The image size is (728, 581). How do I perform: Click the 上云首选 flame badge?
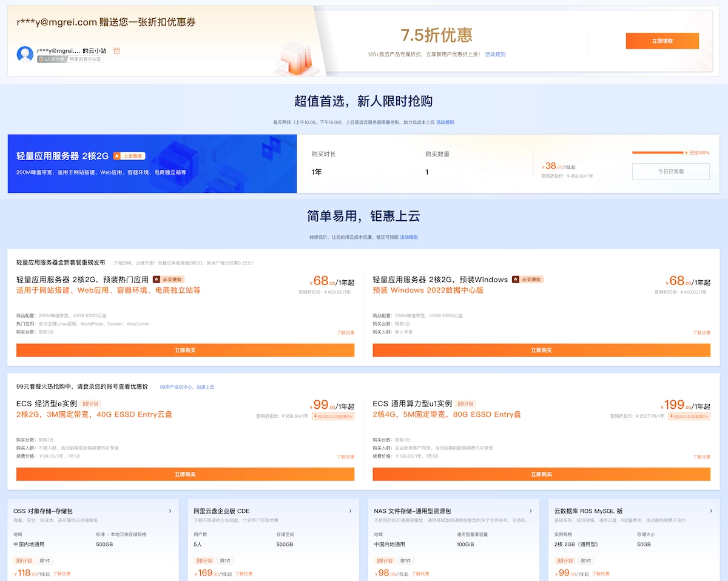click(x=129, y=156)
